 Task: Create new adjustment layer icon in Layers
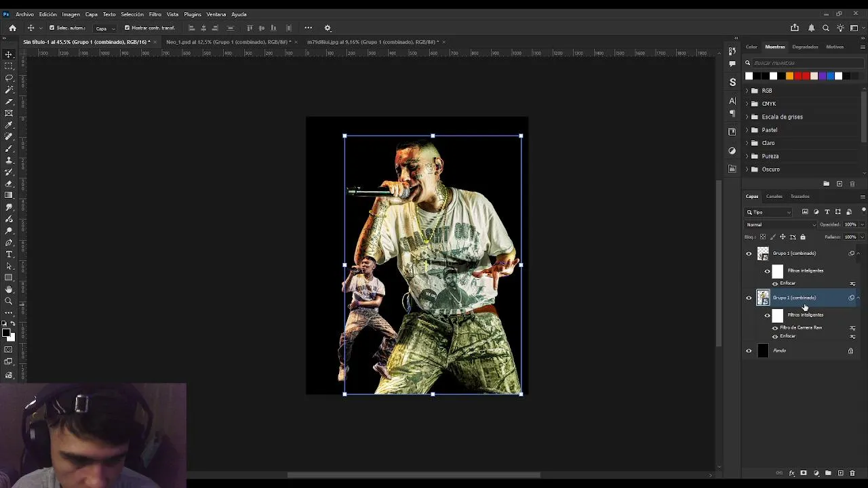click(816, 473)
